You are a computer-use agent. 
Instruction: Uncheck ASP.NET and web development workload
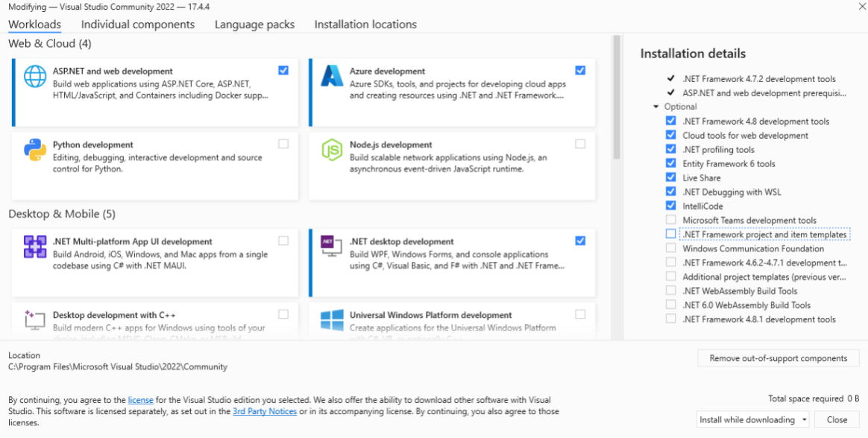pyautogui.click(x=283, y=70)
